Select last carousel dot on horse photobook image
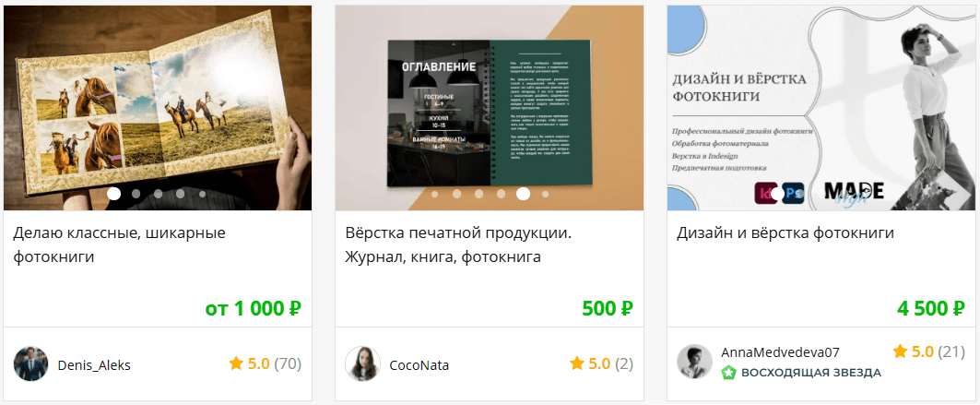Screen dimensions: 980x405 pos(203,194)
